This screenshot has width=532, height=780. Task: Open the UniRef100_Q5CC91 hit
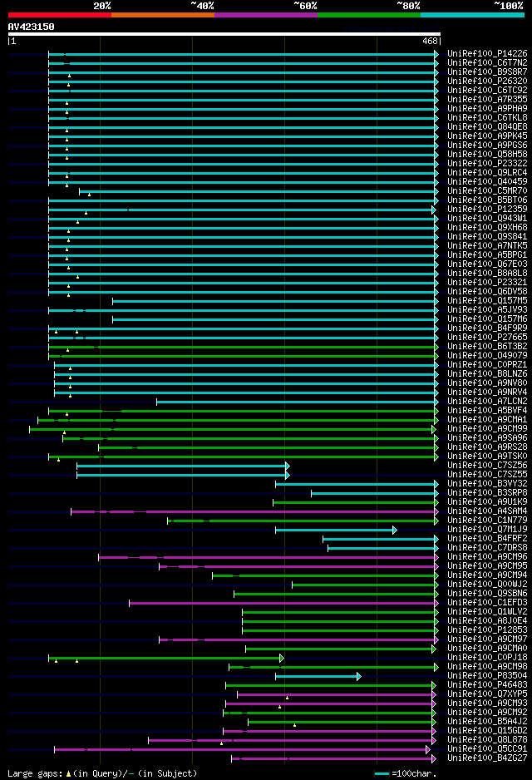coord(487,749)
